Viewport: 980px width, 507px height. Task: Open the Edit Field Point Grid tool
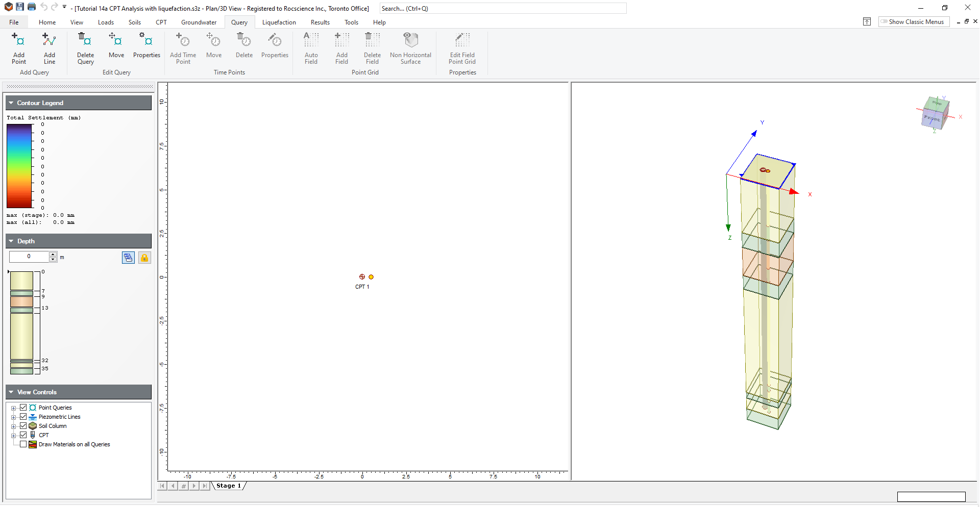(461, 48)
